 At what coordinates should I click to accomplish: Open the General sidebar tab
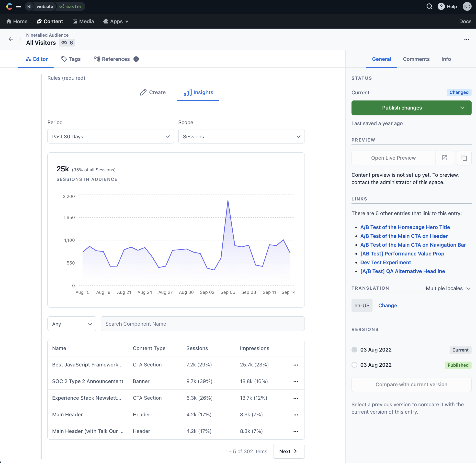382,59
